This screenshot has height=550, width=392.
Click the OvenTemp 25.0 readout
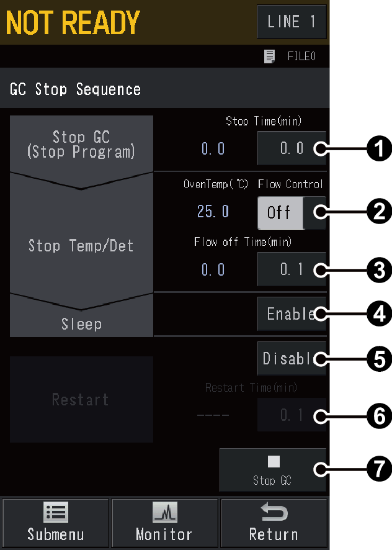[x=213, y=212]
